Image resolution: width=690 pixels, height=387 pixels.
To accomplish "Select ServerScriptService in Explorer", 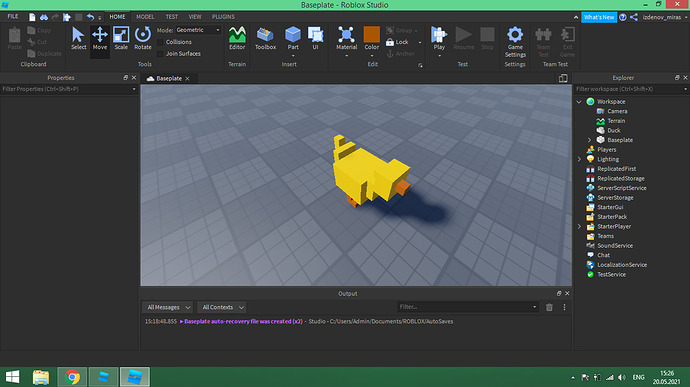I will pyautogui.click(x=621, y=188).
